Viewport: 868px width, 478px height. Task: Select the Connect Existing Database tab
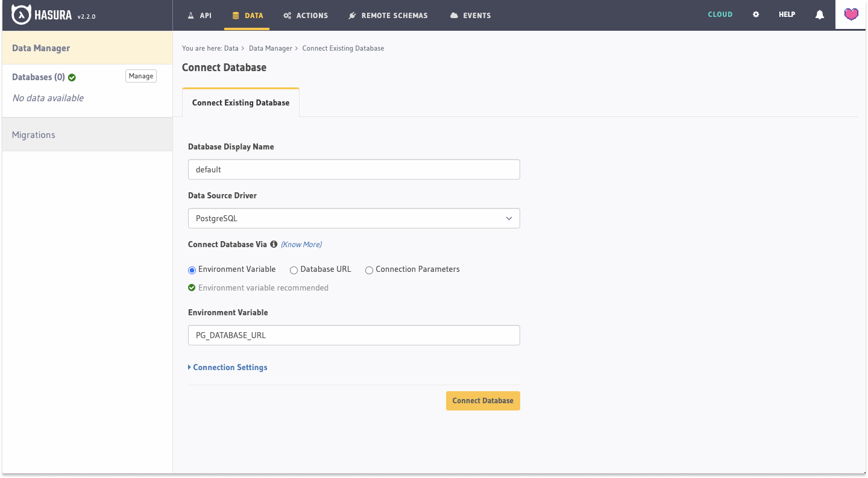point(240,102)
